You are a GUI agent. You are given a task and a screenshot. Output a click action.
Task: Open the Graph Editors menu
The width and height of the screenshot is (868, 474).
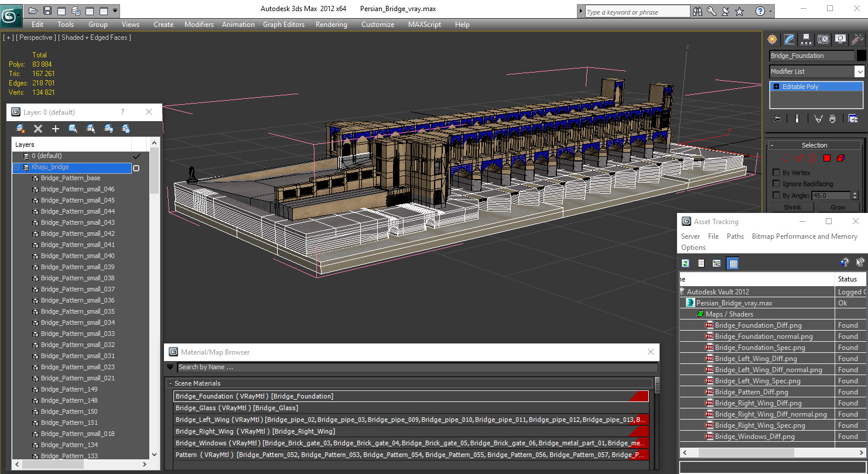point(283,25)
